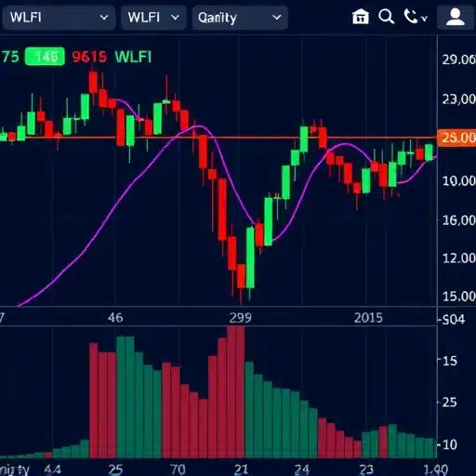Viewport: 476px width, 476px height.
Task: Click the green 146 badge
Action: [x=45, y=57]
